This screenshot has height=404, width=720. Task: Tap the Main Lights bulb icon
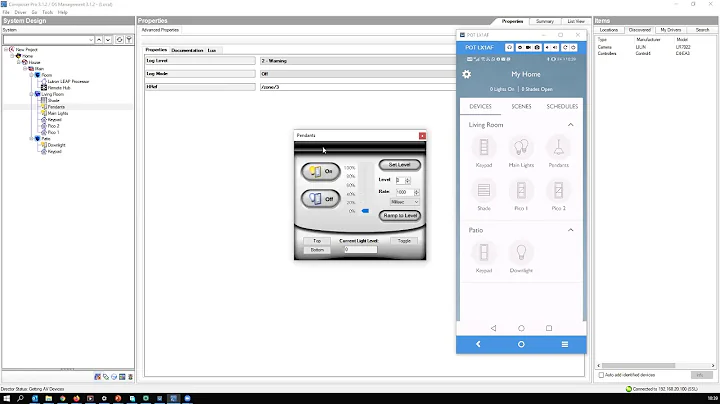(521, 147)
